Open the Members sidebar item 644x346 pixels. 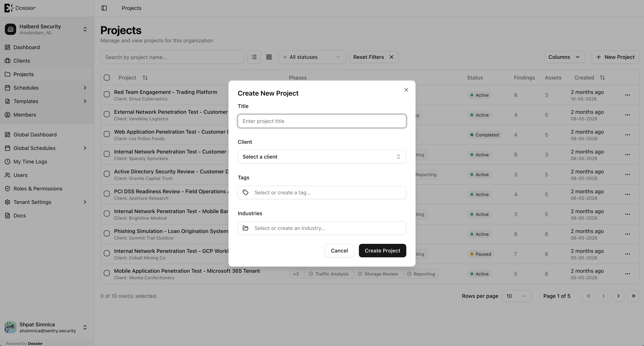coord(46,115)
